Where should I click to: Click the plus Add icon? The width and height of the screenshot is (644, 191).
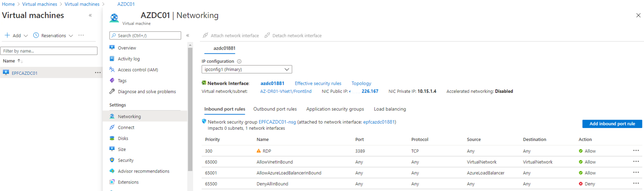[7, 35]
